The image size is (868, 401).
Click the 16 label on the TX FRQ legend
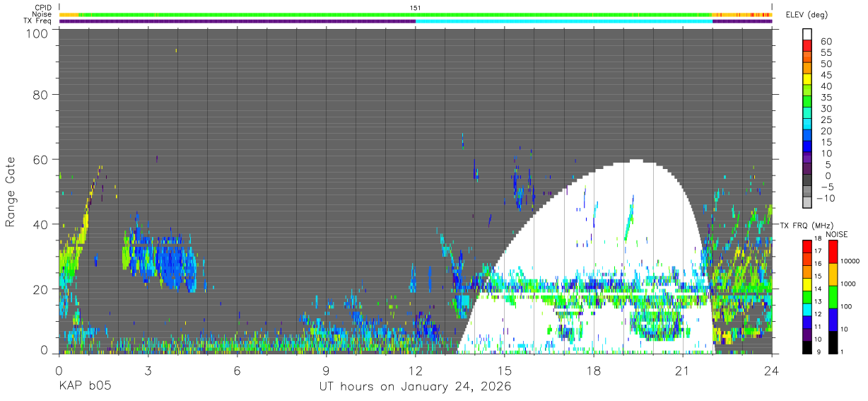[x=818, y=264]
